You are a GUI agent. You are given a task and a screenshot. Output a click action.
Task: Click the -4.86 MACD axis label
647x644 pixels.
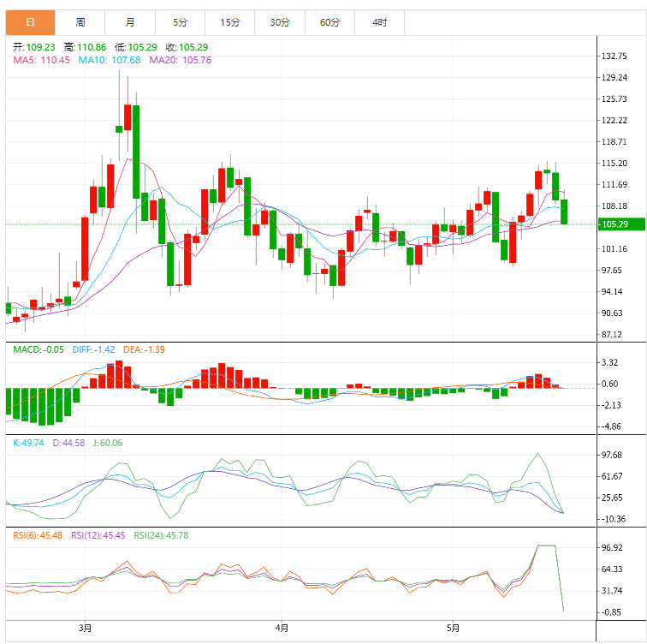click(611, 426)
